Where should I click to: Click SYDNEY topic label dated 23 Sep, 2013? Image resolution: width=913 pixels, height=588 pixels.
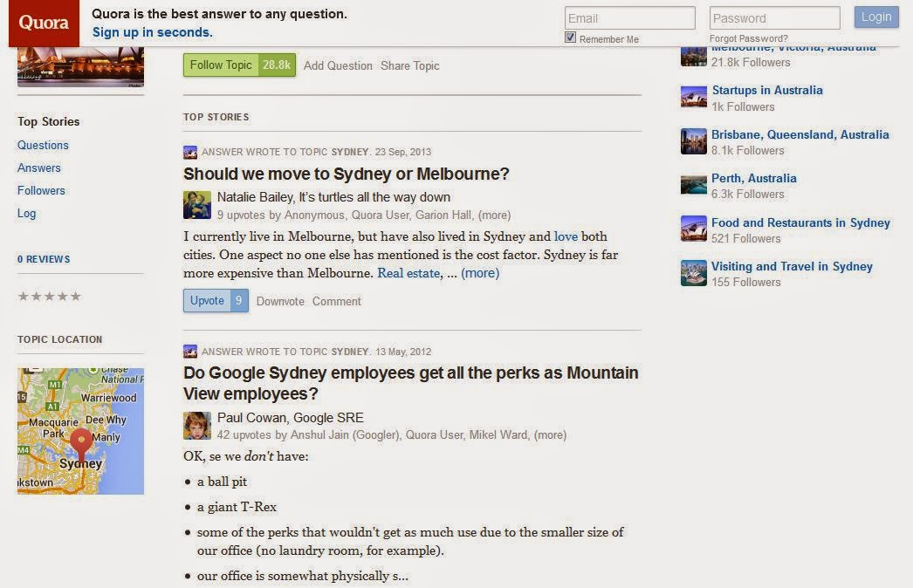click(x=350, y=152)
